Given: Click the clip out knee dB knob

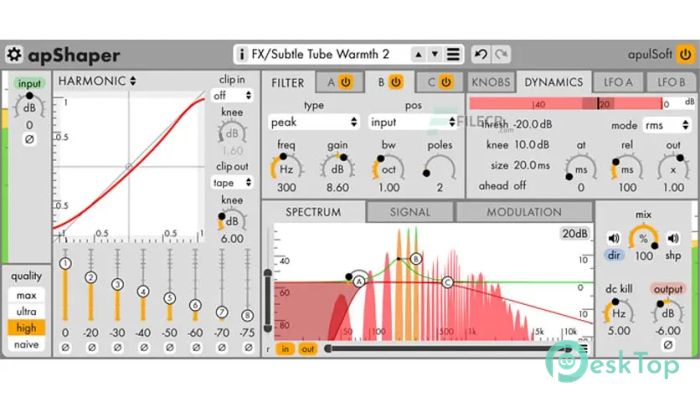Looking at the screenshot, I should pyautogui.click(x=232, y=221).
